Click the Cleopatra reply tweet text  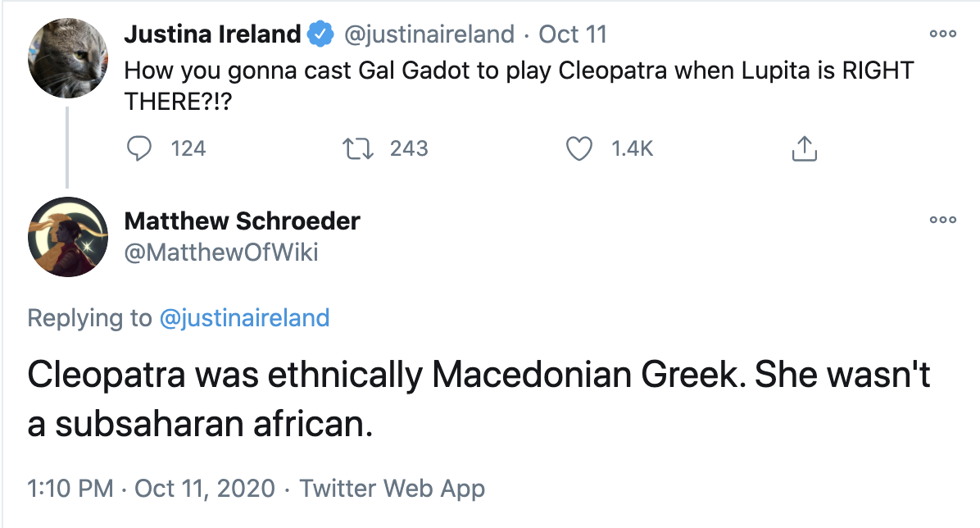[x=479, y=400]
